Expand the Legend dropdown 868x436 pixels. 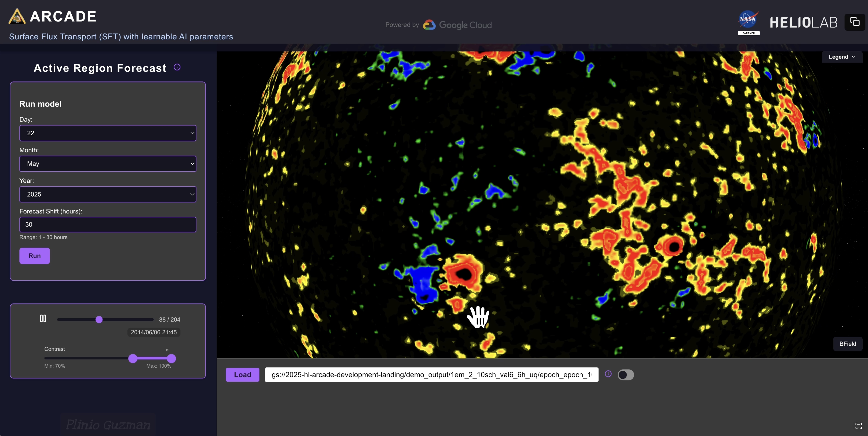click(x=842, y=57)
